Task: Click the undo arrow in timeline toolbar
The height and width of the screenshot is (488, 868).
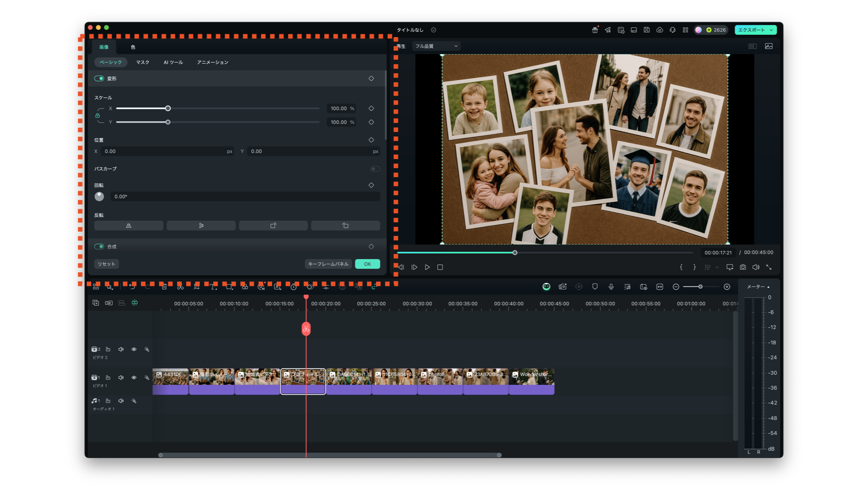Action: pyautogui.click(x=132, y=287)
